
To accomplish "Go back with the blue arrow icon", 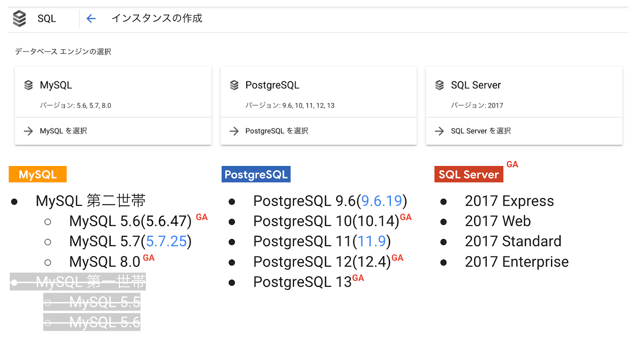I will [x=91, y=19].
